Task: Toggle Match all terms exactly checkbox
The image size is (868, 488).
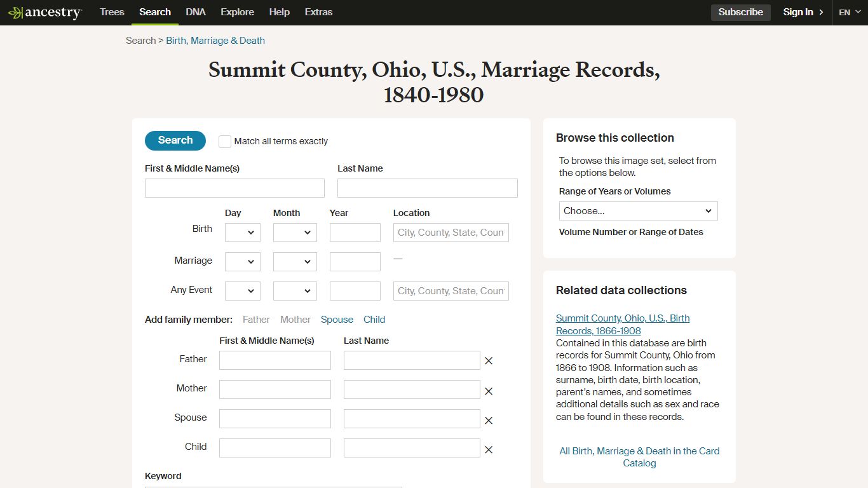Action: pyautogui.click(x=225, y=142)
